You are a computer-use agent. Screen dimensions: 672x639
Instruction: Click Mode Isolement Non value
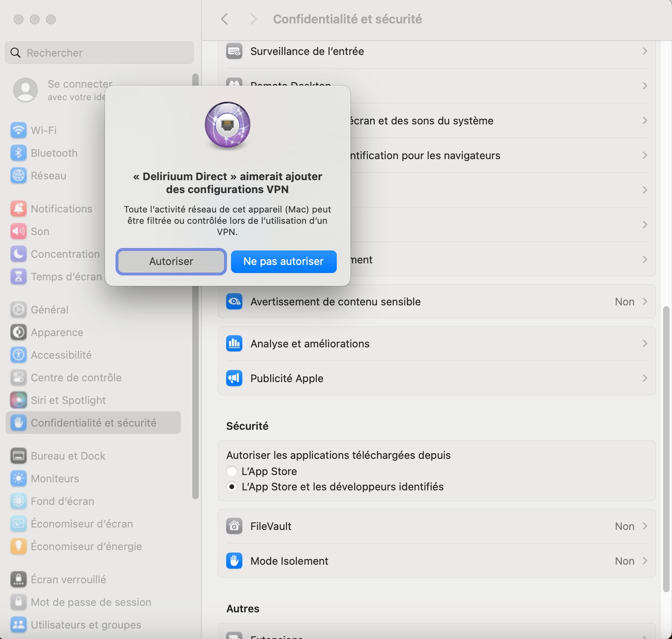(x=624, y=561)
